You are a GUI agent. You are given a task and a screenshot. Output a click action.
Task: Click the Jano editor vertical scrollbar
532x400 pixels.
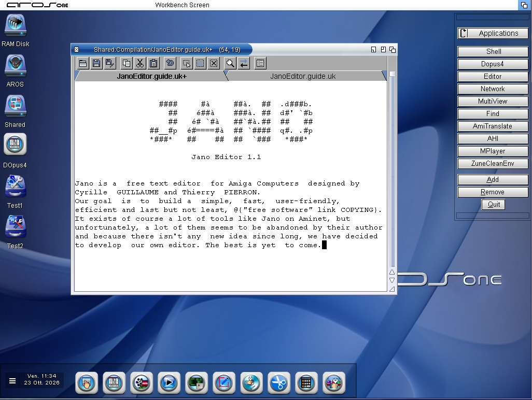[x=392, y=169]
